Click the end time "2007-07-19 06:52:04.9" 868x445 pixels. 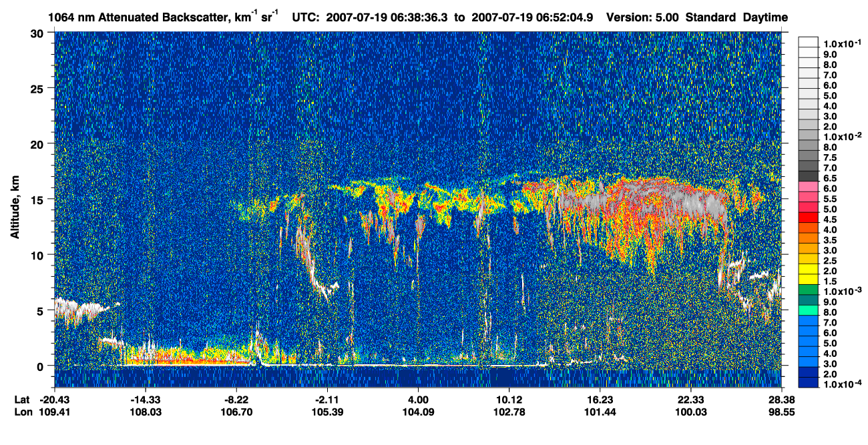(x=533, y=17)
